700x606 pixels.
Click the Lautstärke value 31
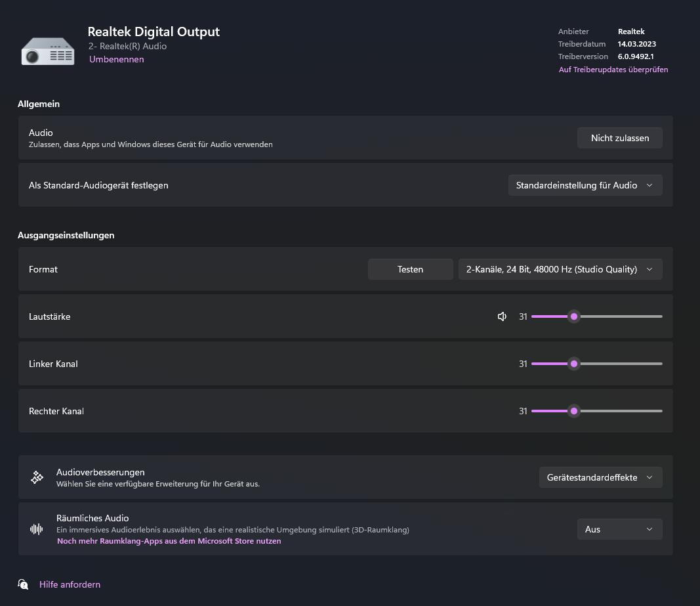tap(524, 317)
